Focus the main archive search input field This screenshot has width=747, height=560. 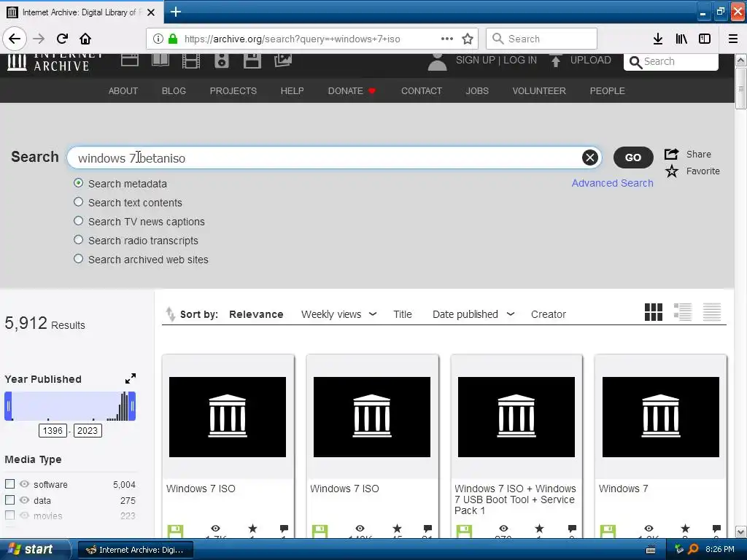coord(333,157)
